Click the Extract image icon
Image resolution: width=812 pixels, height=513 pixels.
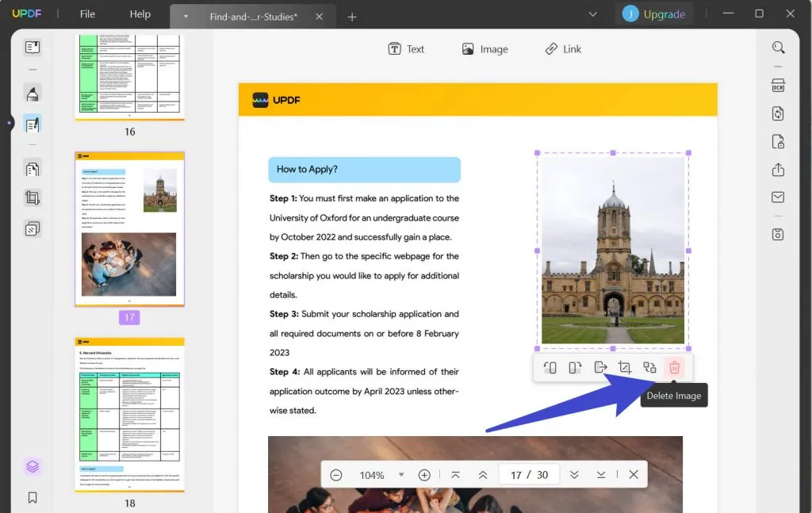pyautogui.click(x=600, y=368)
